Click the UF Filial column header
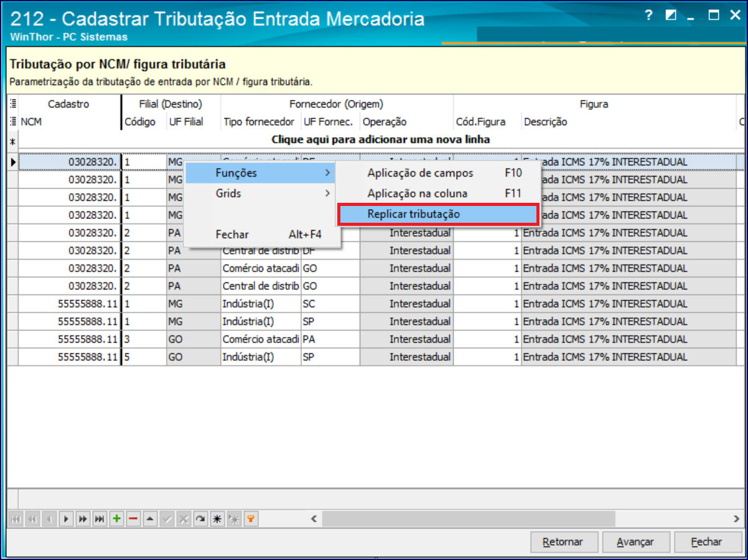The width and height of the screenshot is (748, 560). (194, 122)
